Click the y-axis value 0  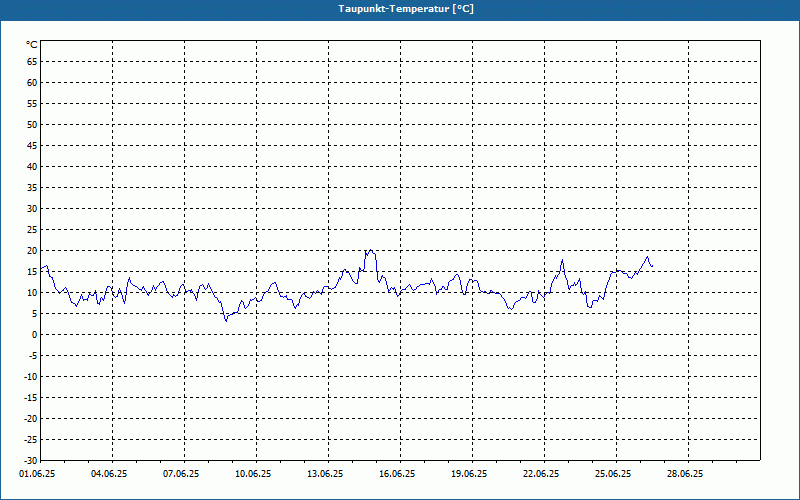pos(35,335)
